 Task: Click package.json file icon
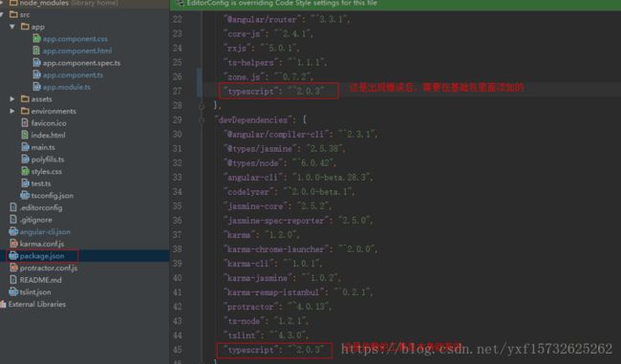point(13,256)
